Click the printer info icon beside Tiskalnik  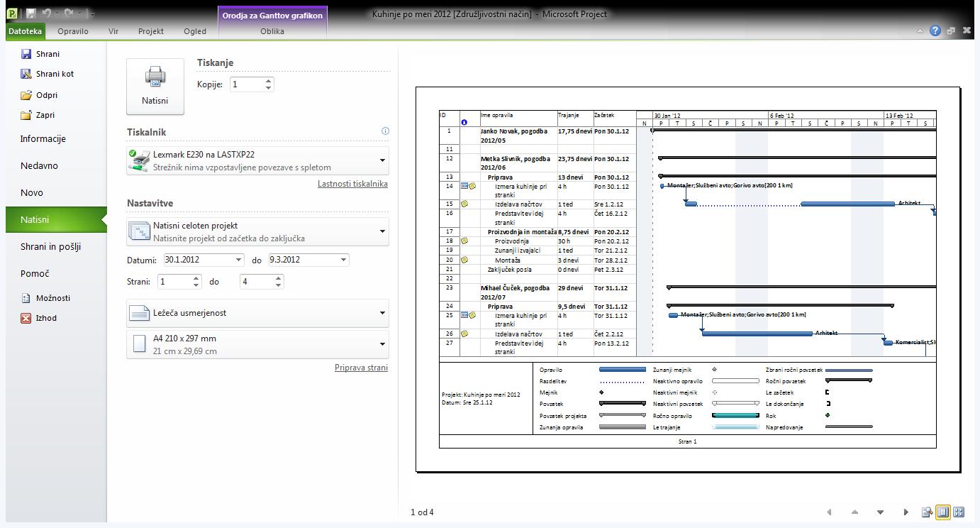click(385, 131)
